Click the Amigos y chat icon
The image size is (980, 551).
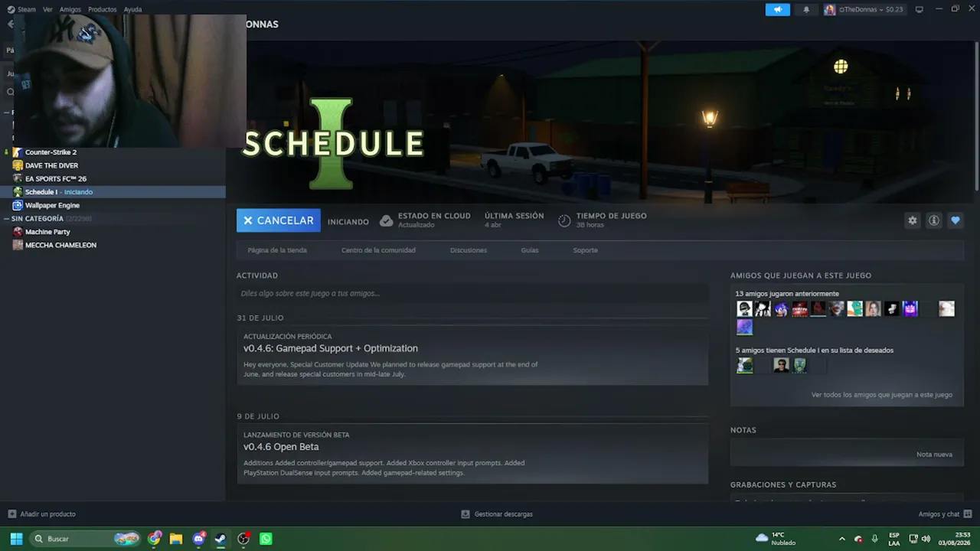968,514
